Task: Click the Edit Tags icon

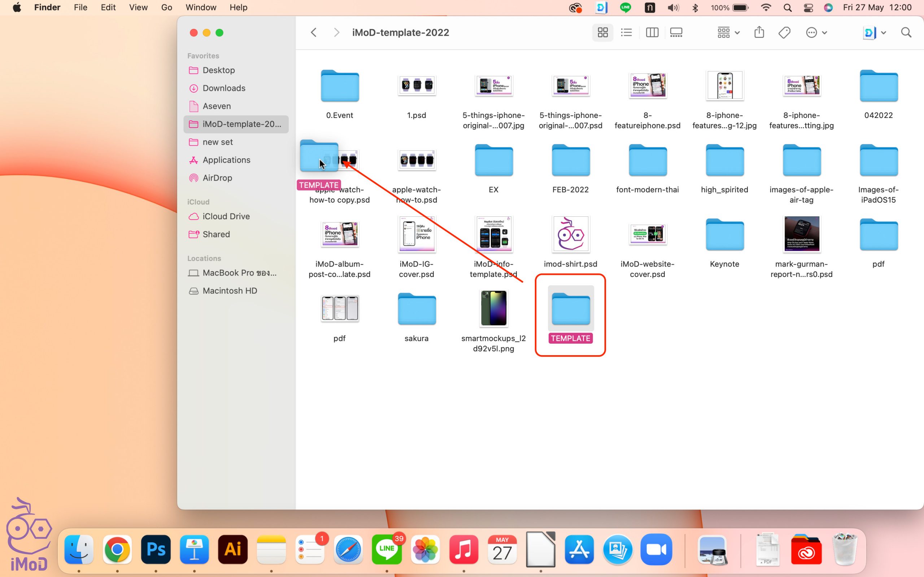Action: point(784,32)
